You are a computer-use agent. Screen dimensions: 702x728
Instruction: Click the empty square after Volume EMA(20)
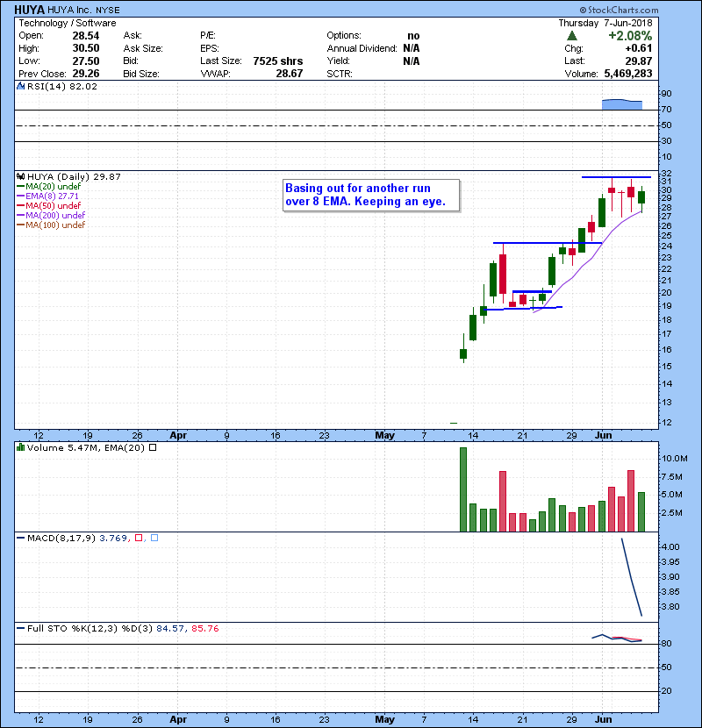pyautogui.click(x=153, y=447)
